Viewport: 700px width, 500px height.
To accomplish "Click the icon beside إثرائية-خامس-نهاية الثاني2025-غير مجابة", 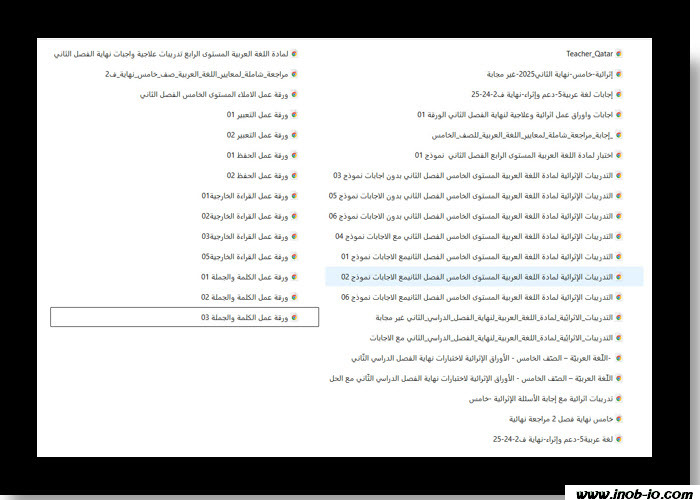I will click(620, 74).
